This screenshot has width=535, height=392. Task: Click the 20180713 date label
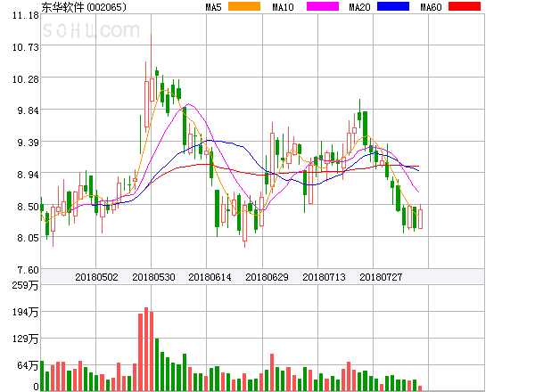(324, 277)
